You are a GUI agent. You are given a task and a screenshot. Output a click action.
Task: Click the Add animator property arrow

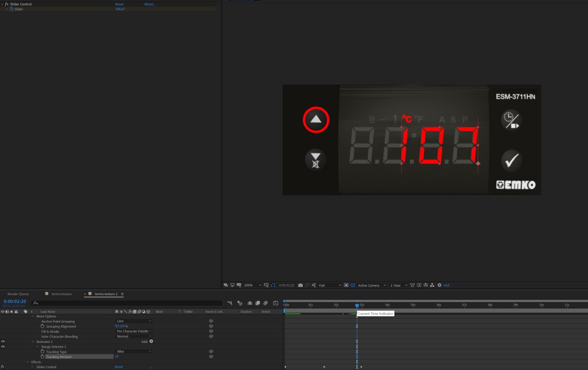(151, 341)
